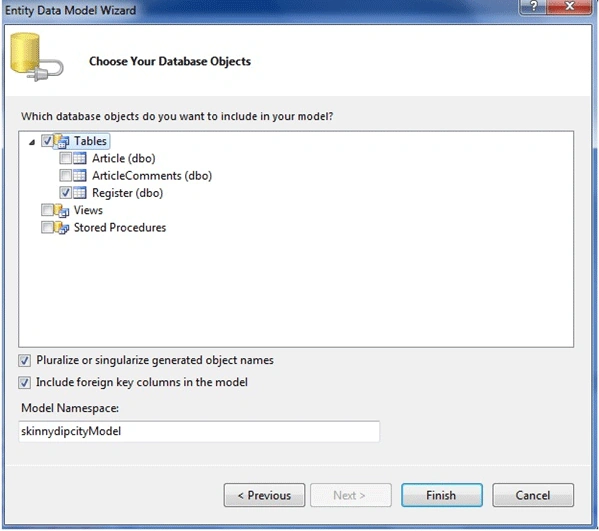
Task: Click the database plug wizard icon
Action: 36,57
